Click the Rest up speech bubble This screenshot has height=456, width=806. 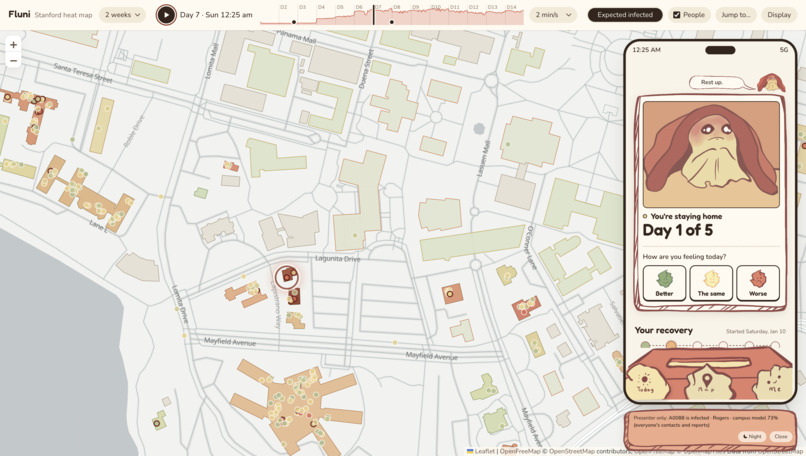716,82
